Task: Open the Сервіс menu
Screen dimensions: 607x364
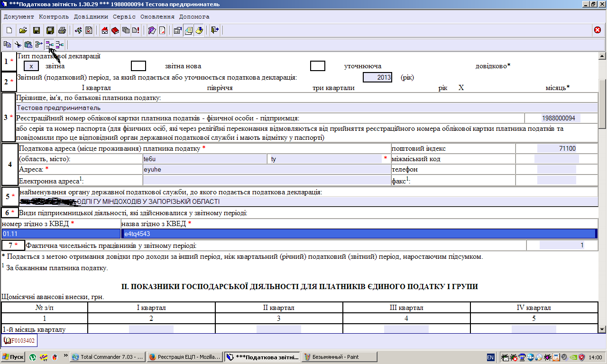Action: tap(124, 16)
